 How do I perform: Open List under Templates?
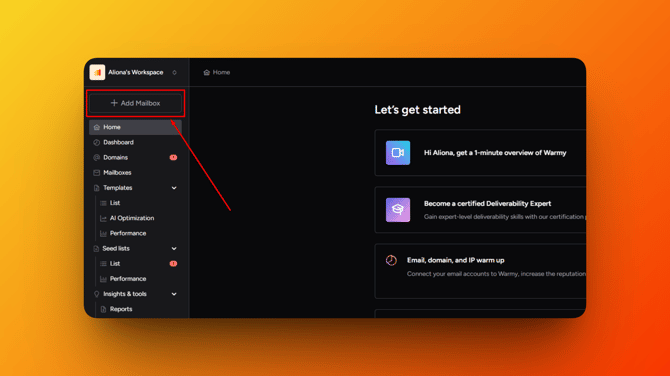click(x=115, y=203)
